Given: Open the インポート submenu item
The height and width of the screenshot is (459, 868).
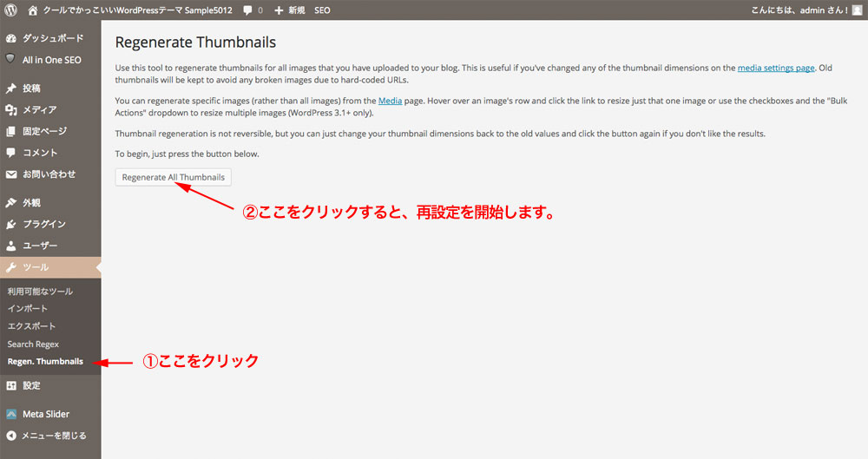Looking at the screenshot, I should pyautogui.click(x=28, y=308).
